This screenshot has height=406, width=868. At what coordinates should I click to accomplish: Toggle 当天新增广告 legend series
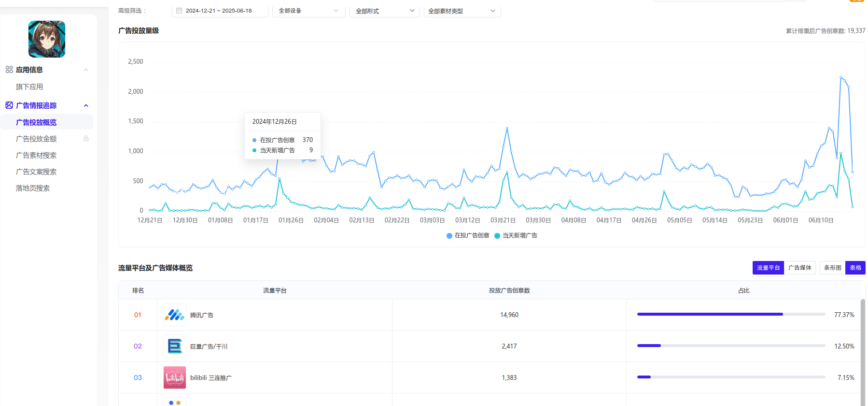point(516,235)
